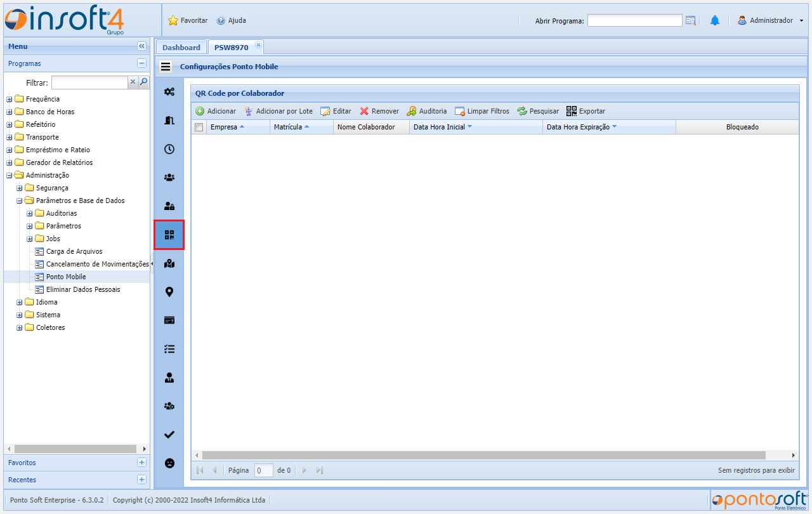Click the sad face sidebar icon

(169, 463)
